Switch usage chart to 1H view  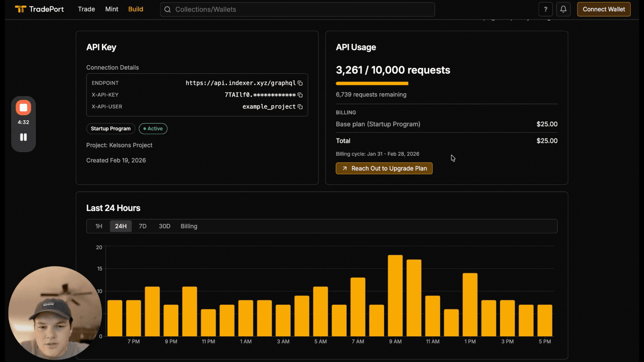tap(99, 226)
